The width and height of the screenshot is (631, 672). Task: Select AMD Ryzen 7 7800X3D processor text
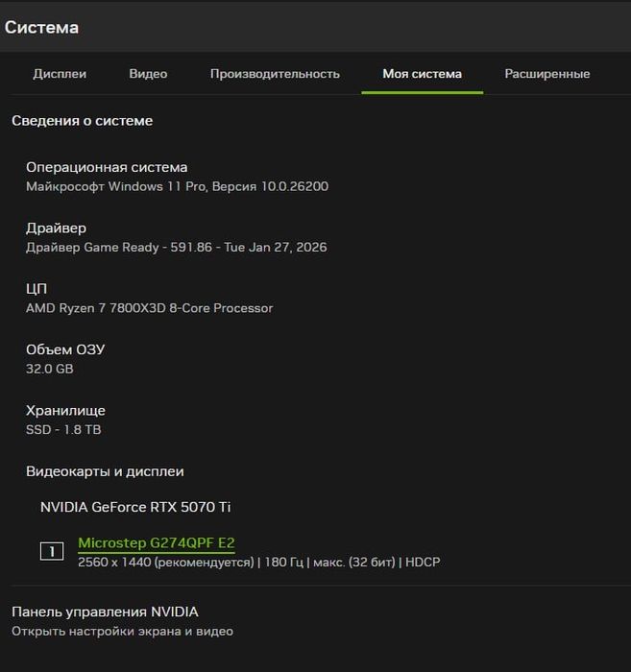pos(149,308)
